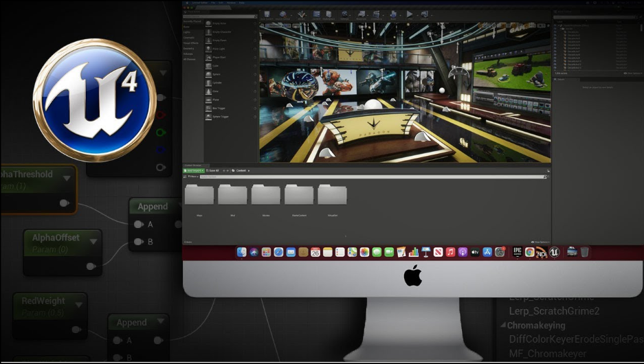Expand the RedWeight node arrow

click(79, 304)
